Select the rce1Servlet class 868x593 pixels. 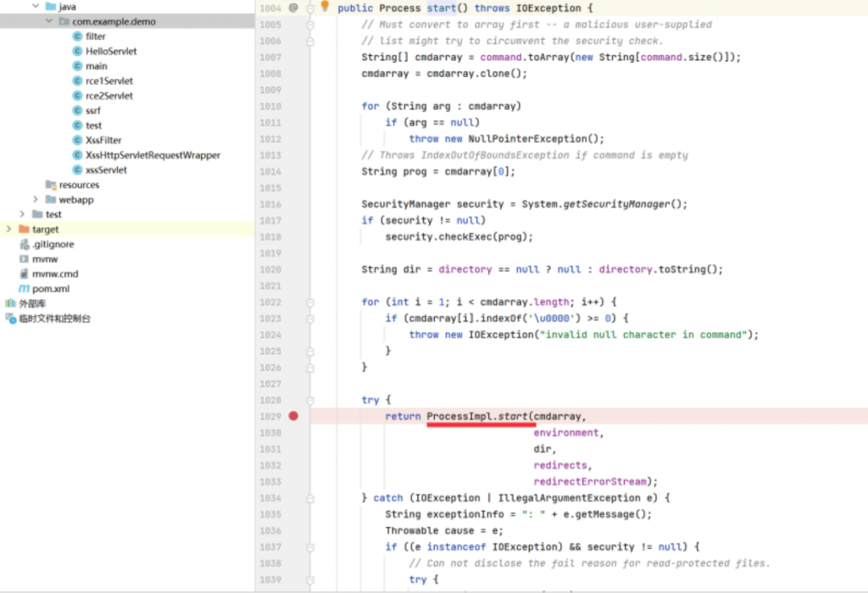click(x=109, y=81)
